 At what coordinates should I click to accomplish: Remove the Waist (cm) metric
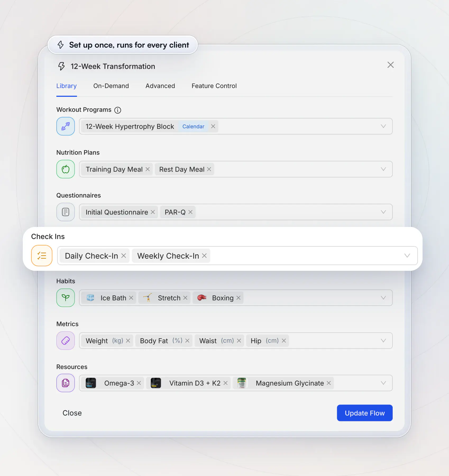(x=239, y=341)
